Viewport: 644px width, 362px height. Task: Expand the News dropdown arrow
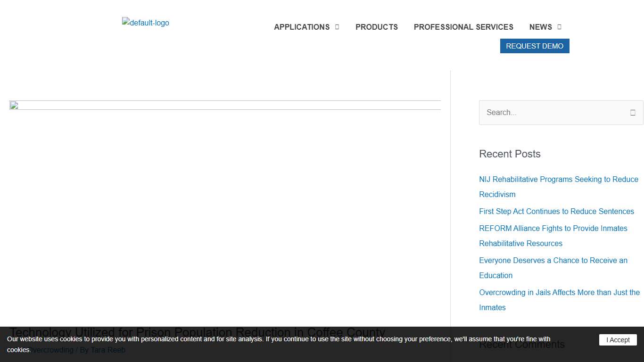(560, 27)
